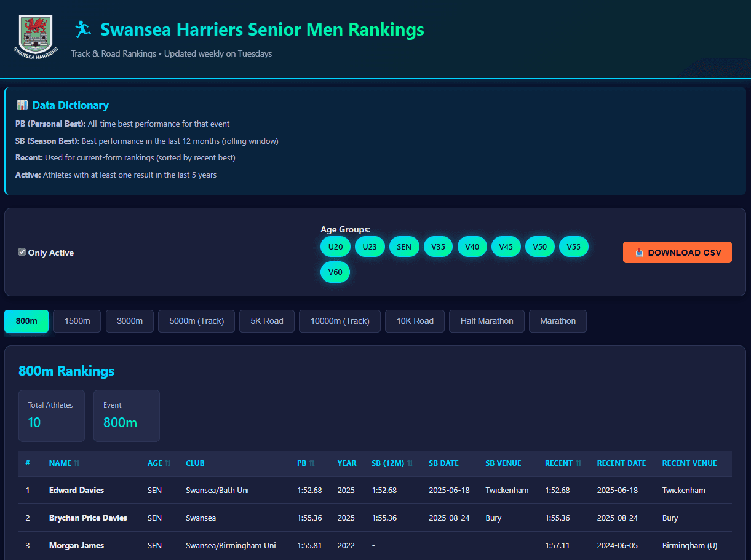
Task: Click the Data Dictionary heading
Action: [x=71, y=105]
